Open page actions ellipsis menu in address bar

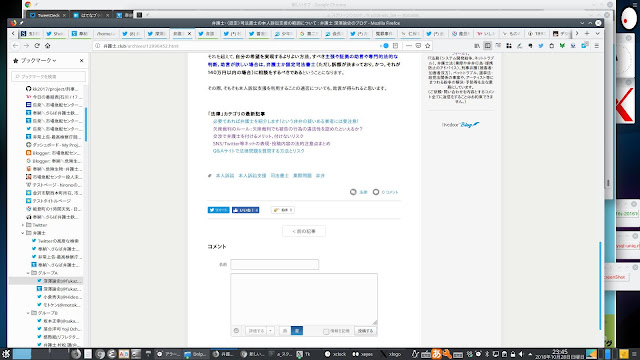409,46
